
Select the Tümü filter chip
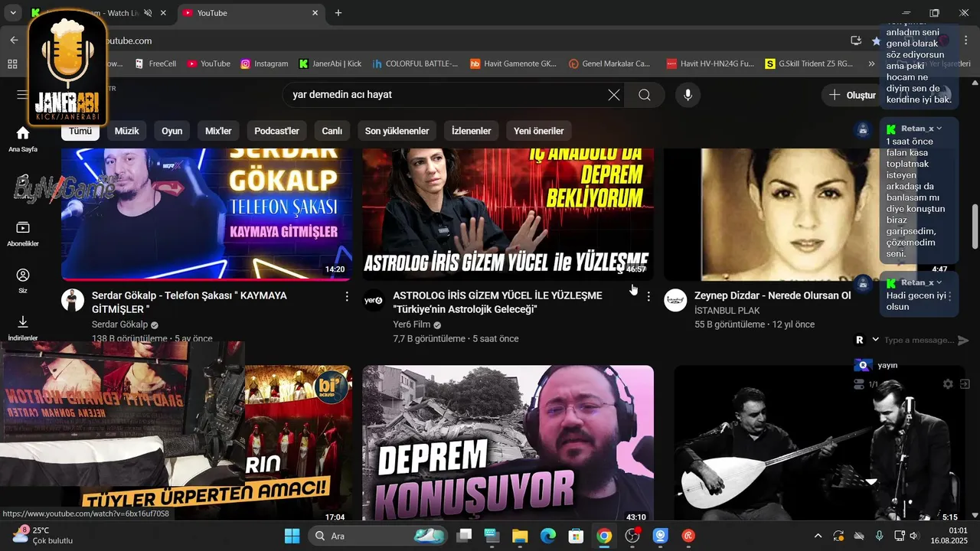(80, 131)
